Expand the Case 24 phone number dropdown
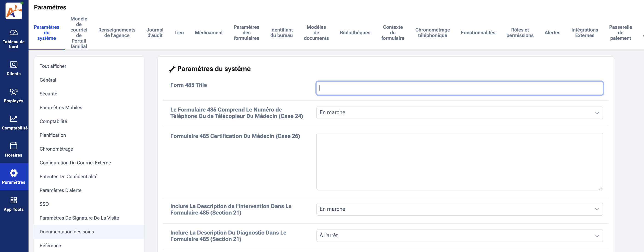Image resolution: width=644 pixels, height=252 pixels. (460, 112)
